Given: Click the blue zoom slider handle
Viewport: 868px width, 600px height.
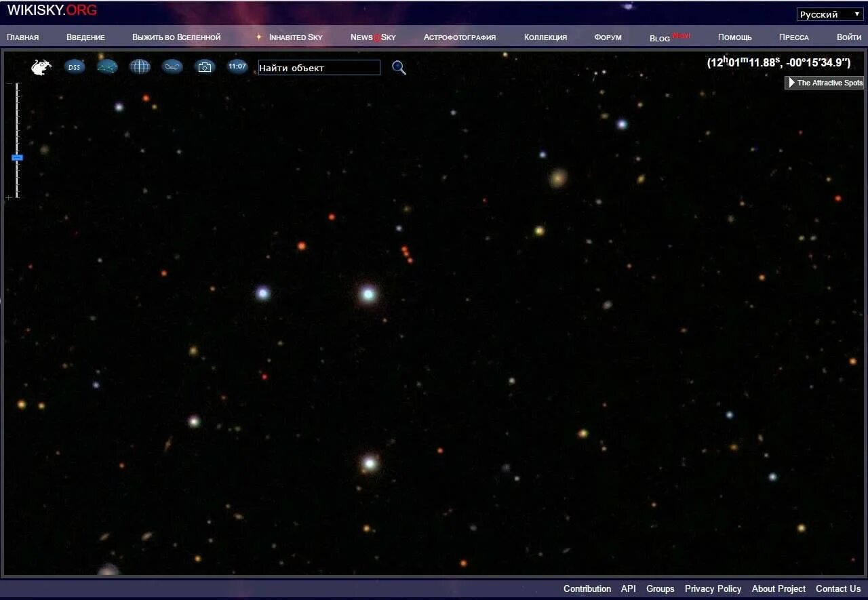Looking at the screenshot, I should click(x=17, y=157).
